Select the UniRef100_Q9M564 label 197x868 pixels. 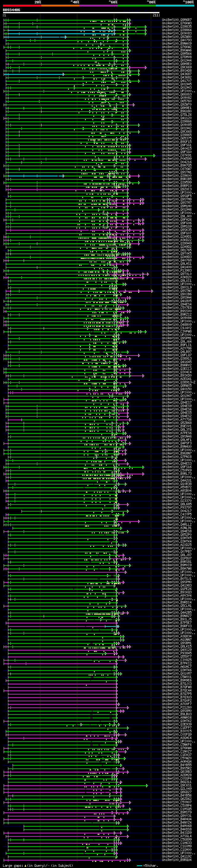[x=177, y=54]
